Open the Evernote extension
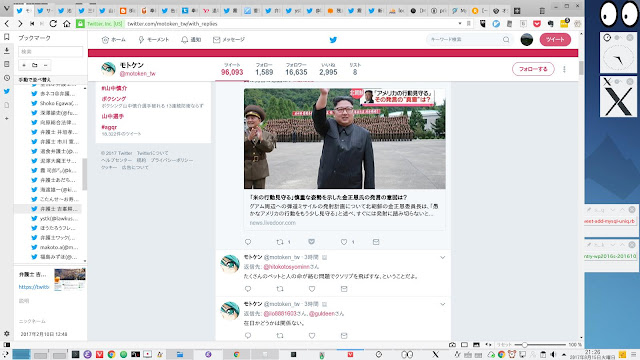The height and width of the screenshot is (360, 640). pos(550,24)
